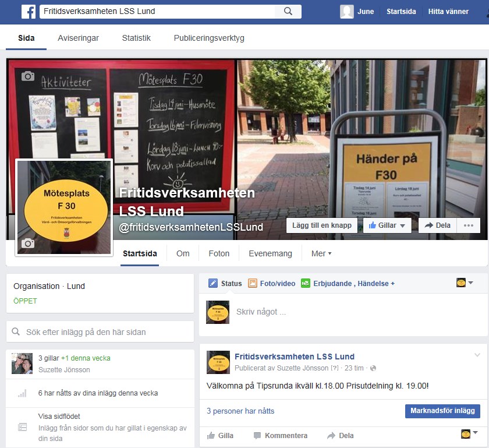This screenshot has height=448, width=489.
Task: Click the Erbjudande, Händelse + link
Action: (x=354, y=284)
